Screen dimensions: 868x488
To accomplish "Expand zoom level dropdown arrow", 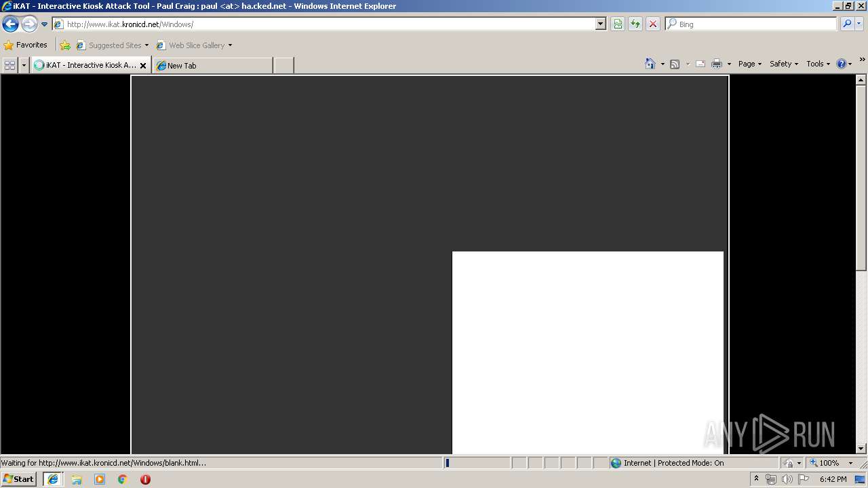I will tap(850, 463).
